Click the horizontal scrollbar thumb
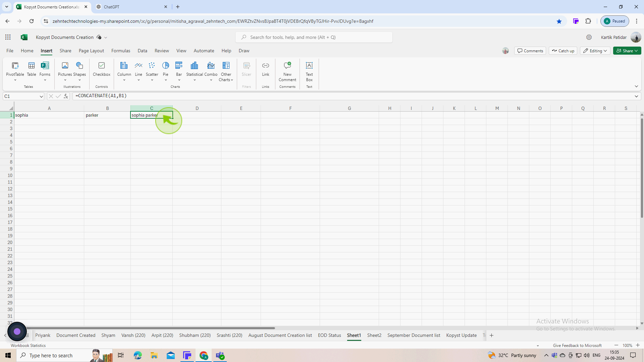This screenshot has width=644, height=362. tap(150, 328)
